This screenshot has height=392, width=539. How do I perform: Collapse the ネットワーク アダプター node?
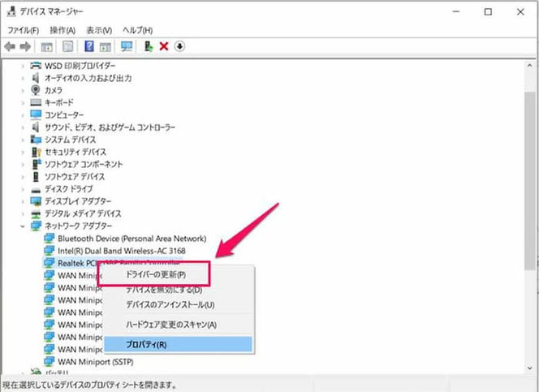point(23,226)
